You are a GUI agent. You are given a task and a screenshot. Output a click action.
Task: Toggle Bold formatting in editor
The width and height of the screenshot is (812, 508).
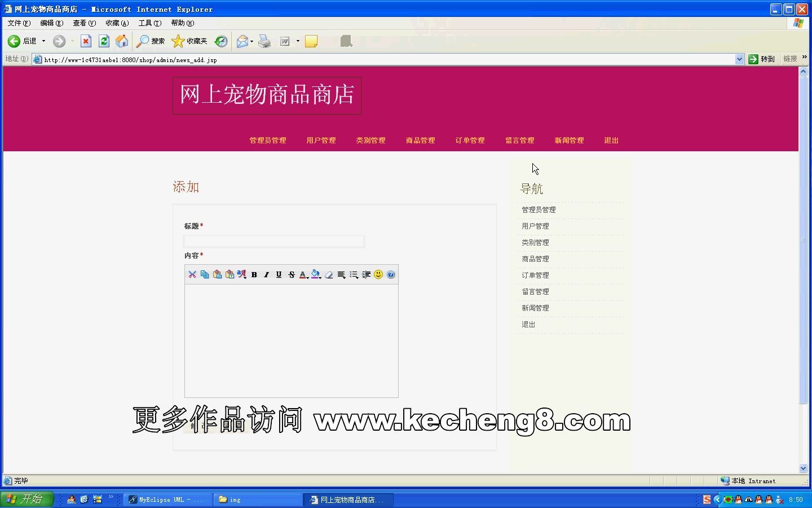click(x=254, y=274)
